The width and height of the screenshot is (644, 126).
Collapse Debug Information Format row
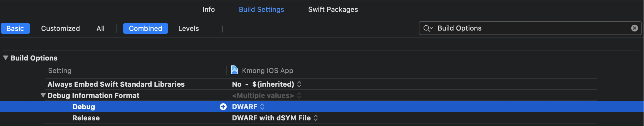coord(43,95)
